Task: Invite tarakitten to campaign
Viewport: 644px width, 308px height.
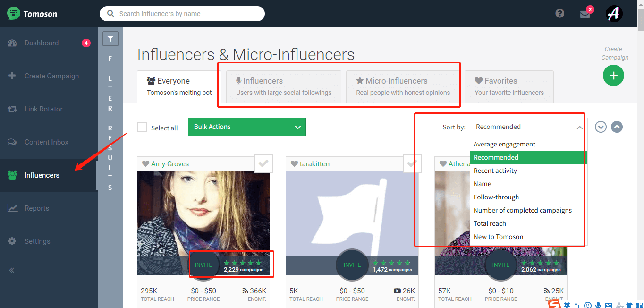Action: coord(352,265)
